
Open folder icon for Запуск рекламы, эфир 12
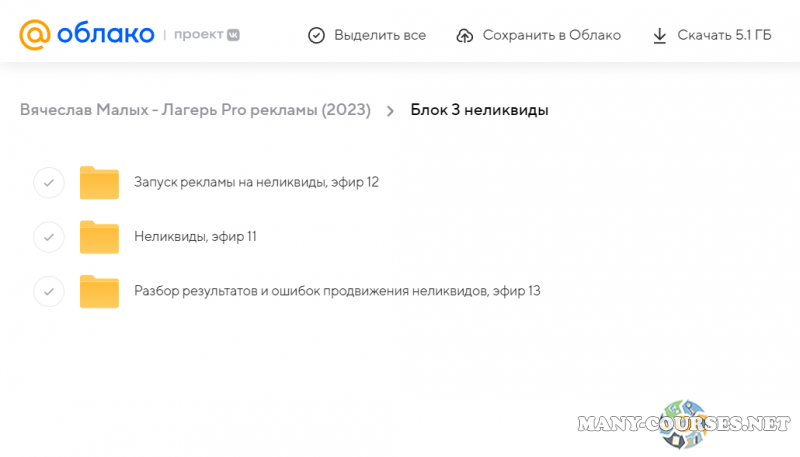coord(99,183)
